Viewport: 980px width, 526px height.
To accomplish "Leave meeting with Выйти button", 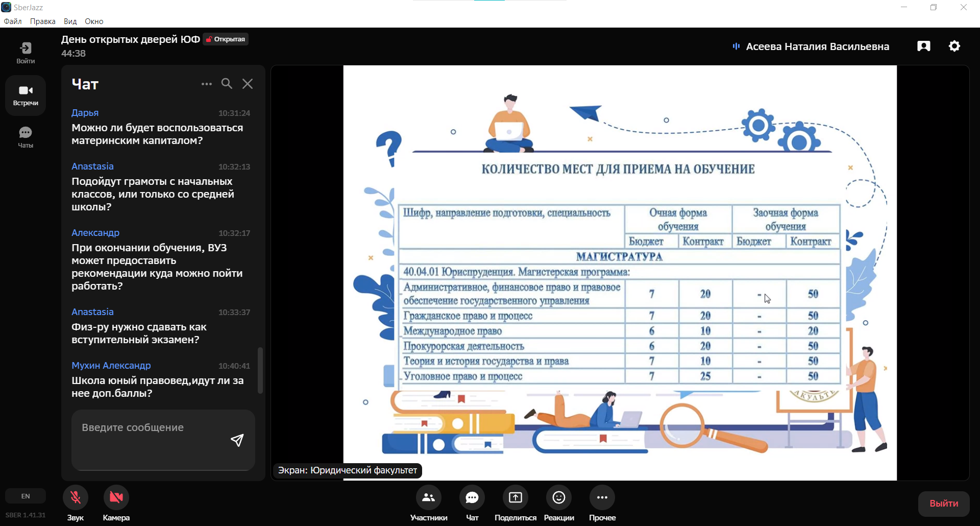I will point(944,504).
